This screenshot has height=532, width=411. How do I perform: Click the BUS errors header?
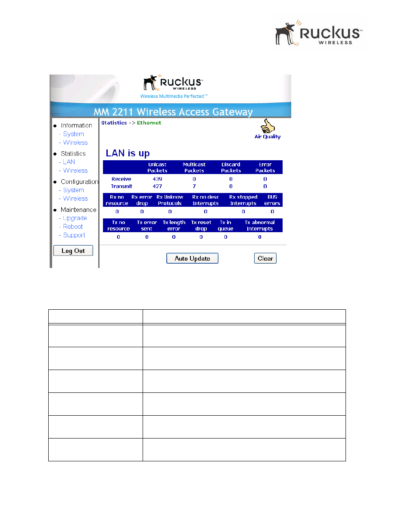pyautogui.click(x=272, y=200)
